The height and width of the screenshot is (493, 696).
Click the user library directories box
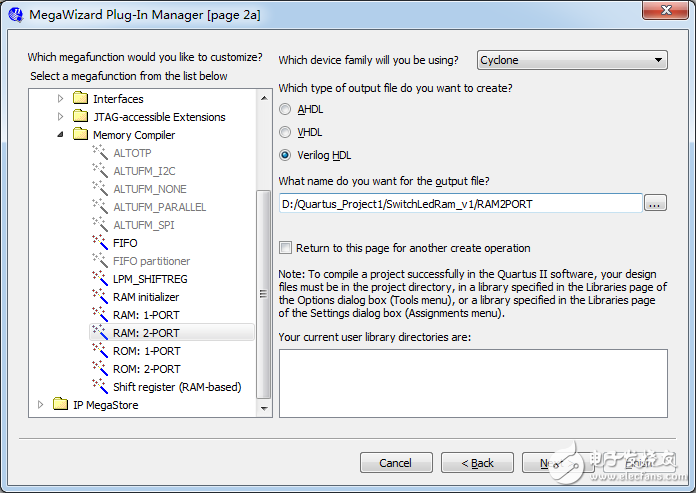tap(473, 383)
